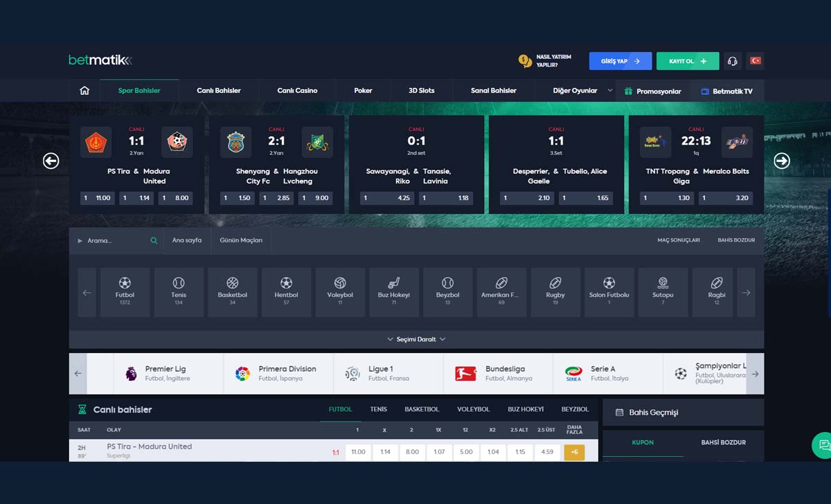Open the Spor Bahisler menu

(139, 91)
